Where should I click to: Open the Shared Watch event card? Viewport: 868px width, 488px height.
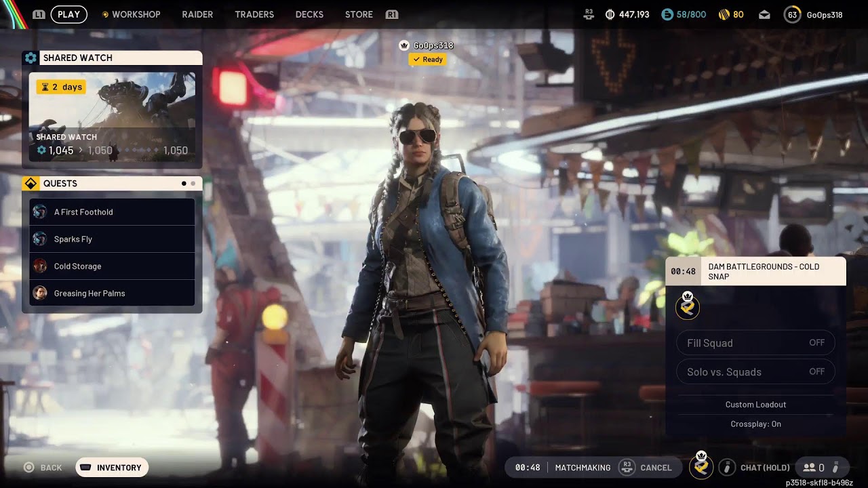click(x=112, y=117)
